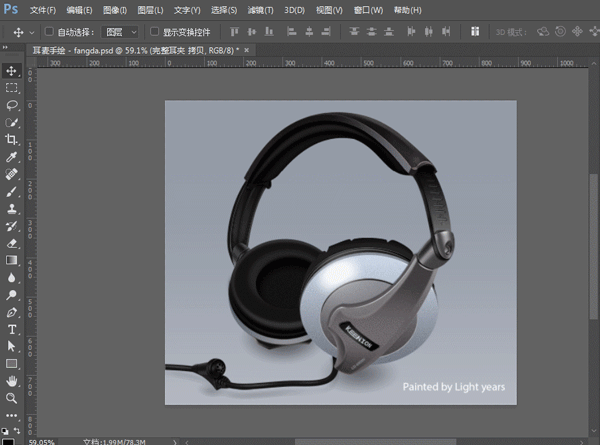Select the Crop tool
600x445 pixels.
point(11,140)
